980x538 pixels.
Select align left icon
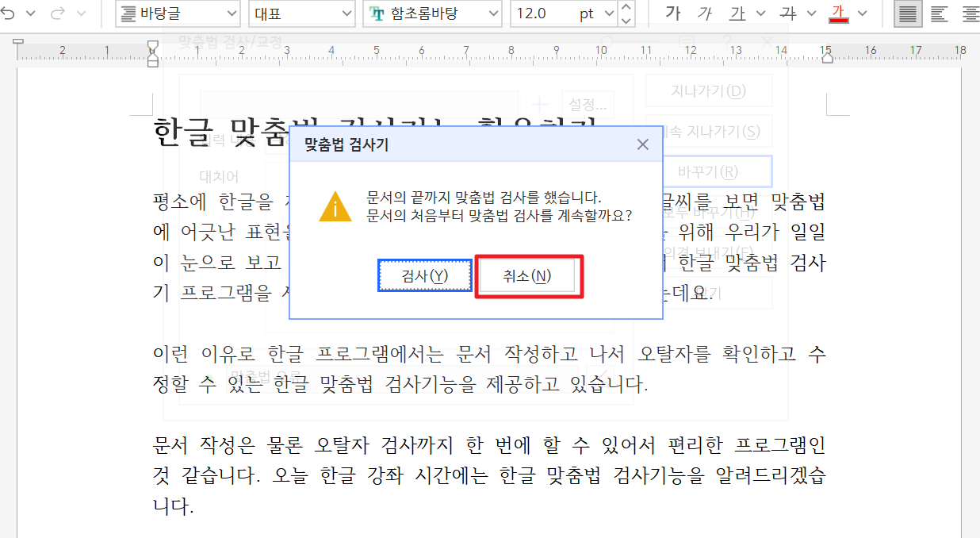pos(939,13)
